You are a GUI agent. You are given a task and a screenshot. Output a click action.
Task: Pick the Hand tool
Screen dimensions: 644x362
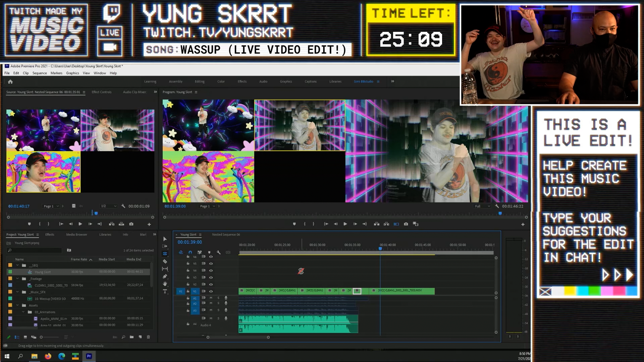[x=165, y=284]
